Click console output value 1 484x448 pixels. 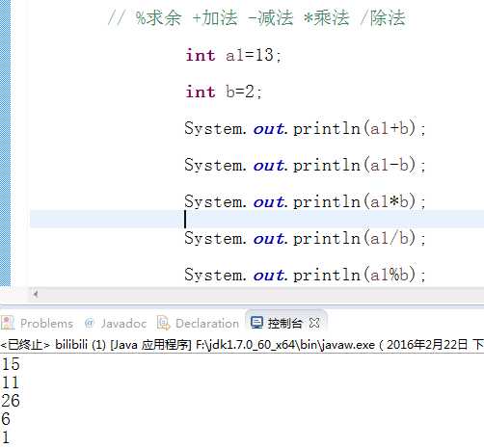[x=6, y=437]
